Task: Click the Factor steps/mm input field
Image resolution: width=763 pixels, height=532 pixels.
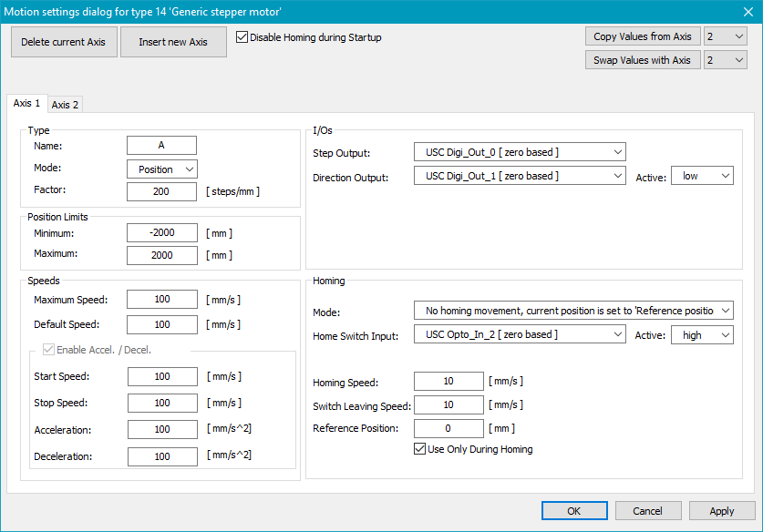Action: (x=162, y=191)
